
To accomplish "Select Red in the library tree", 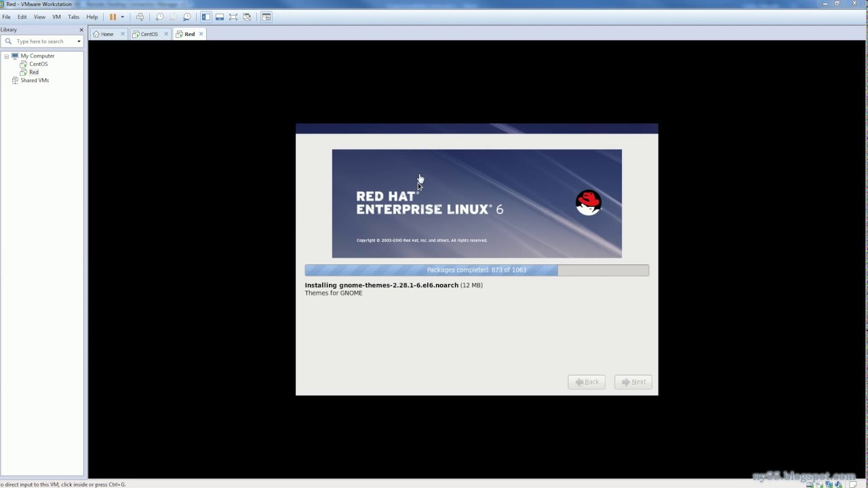I will pos(34,73).
